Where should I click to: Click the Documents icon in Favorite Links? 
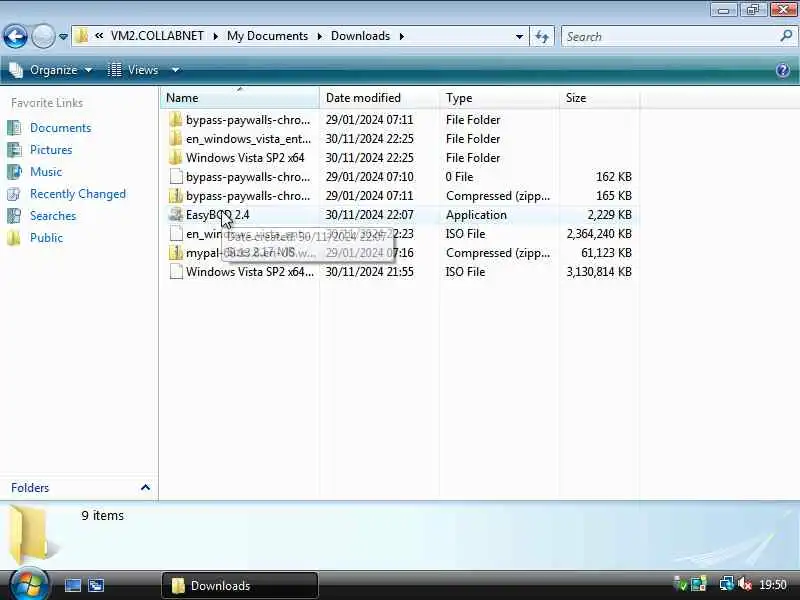14,128
